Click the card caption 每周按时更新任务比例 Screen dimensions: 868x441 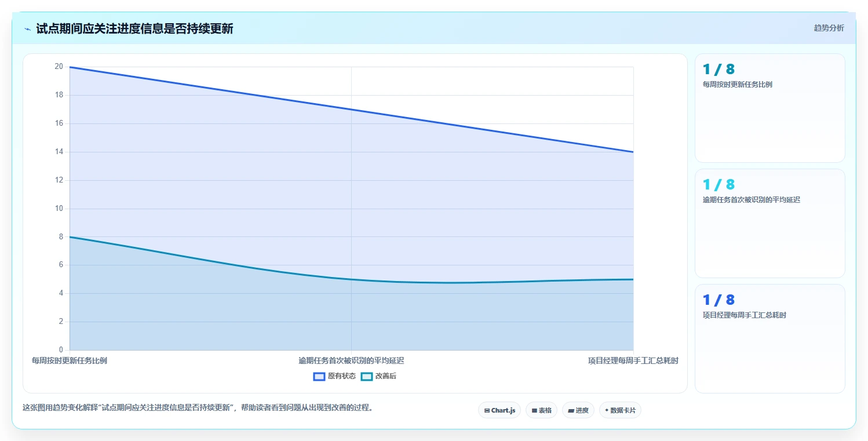(737, 85)
